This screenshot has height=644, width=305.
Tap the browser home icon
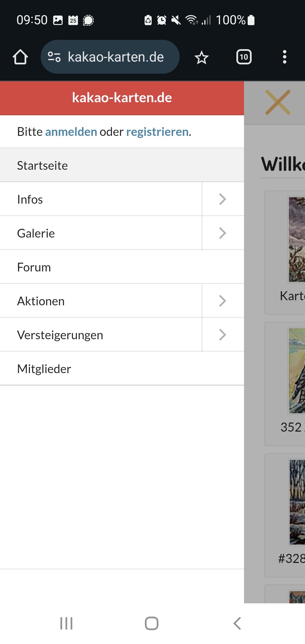coord(20,57)
